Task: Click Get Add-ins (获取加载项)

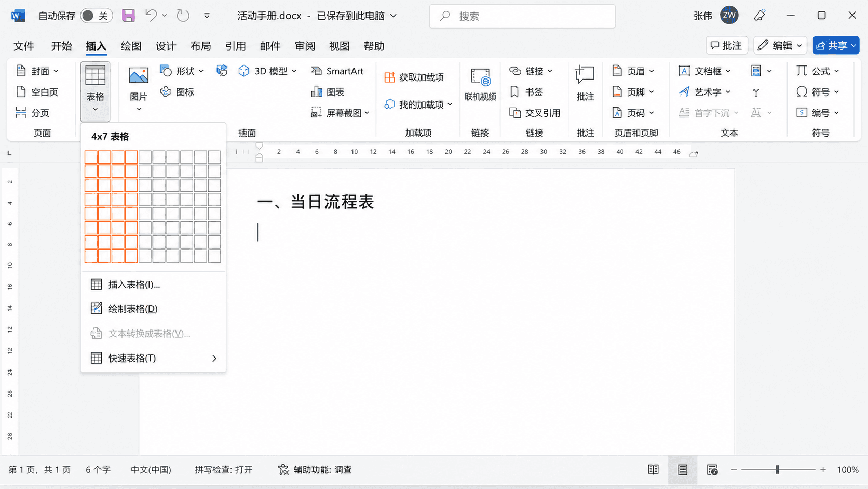Action: tap(414, 77)
